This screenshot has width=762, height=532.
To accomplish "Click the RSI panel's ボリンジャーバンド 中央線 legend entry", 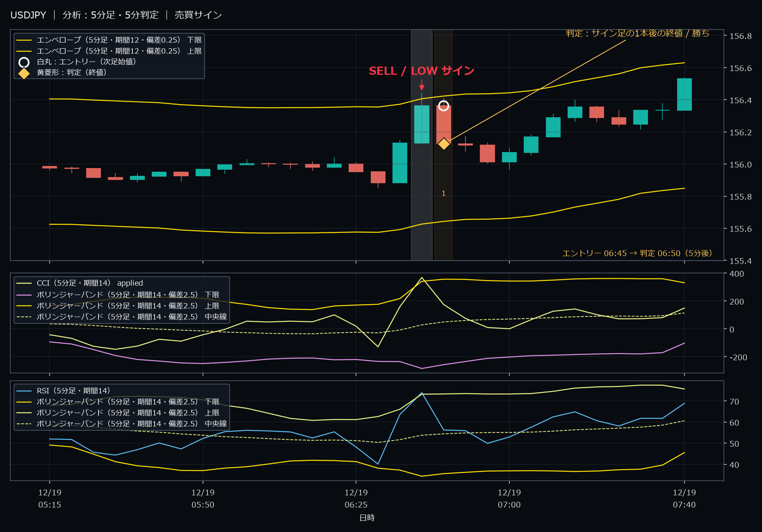I will pyautogui.click(x=121, y=424).
